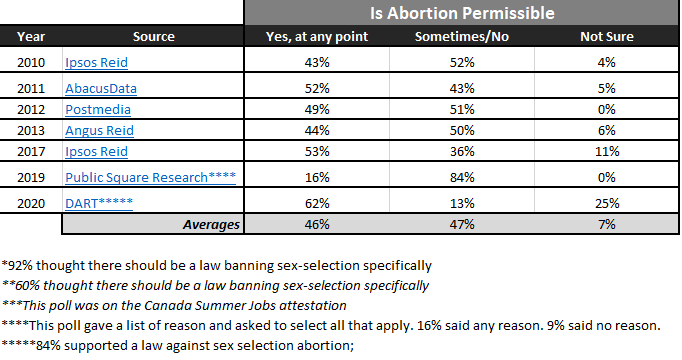
Task: Open the Public Square Research link
Action: coord(150,177)
